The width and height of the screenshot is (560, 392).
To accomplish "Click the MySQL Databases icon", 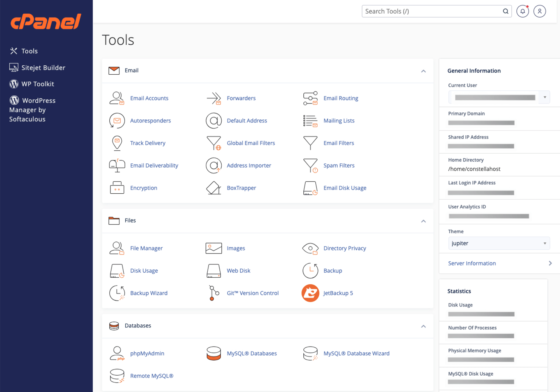I will coord(214,353).
